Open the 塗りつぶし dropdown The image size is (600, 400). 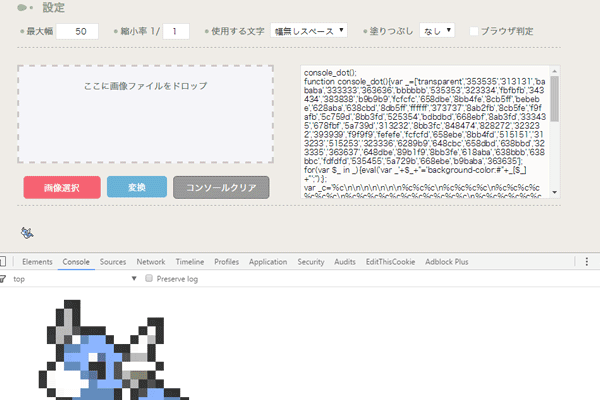coord(437,31)
